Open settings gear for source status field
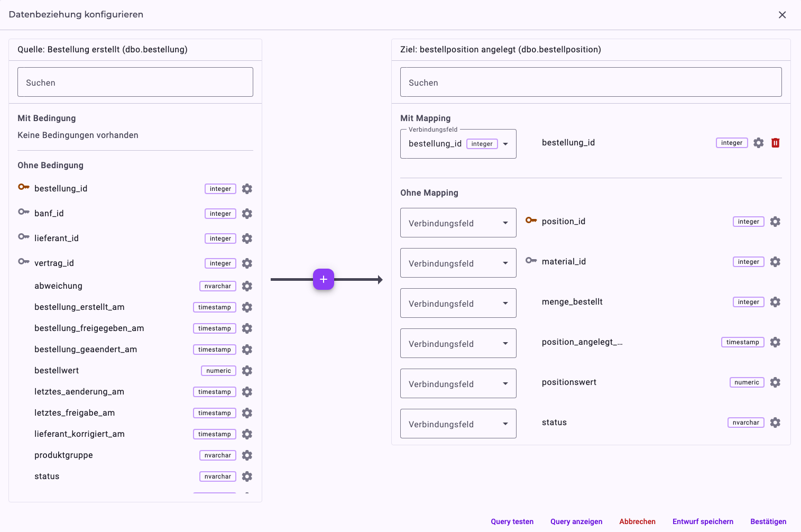This screenshot has height=532, width=801. 247,476
